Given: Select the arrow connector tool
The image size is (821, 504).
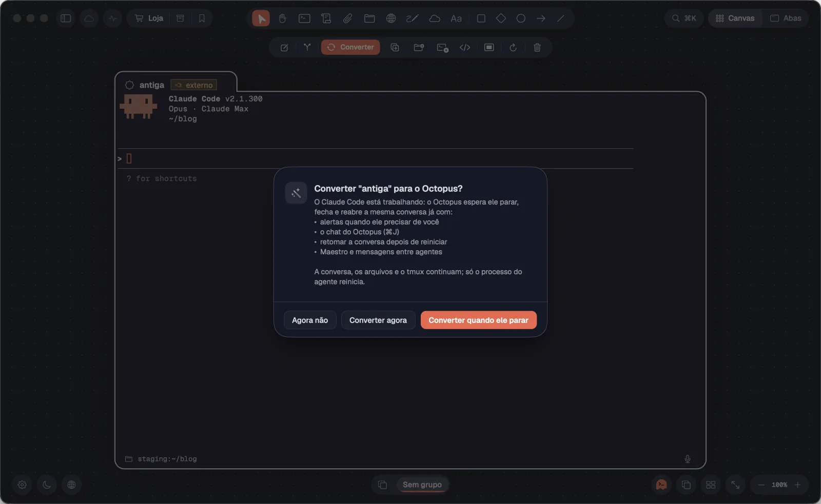Looking at the screenshot, I should [541, 18].
